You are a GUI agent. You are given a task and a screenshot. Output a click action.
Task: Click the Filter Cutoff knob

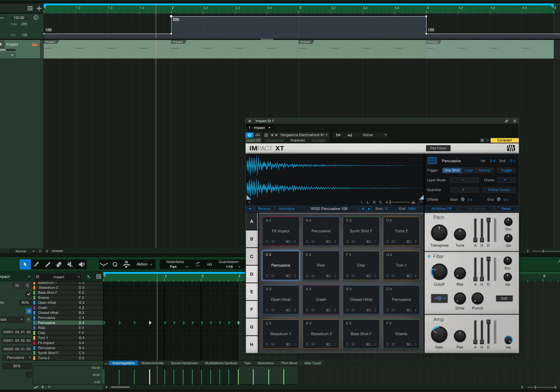coord(439,272)
